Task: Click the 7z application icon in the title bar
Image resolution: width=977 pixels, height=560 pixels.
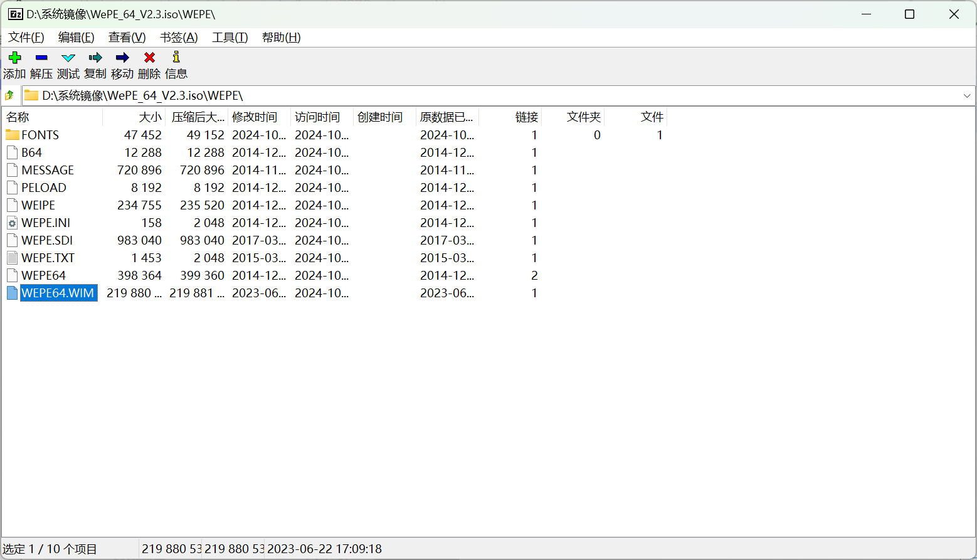Action: [16, 14]
